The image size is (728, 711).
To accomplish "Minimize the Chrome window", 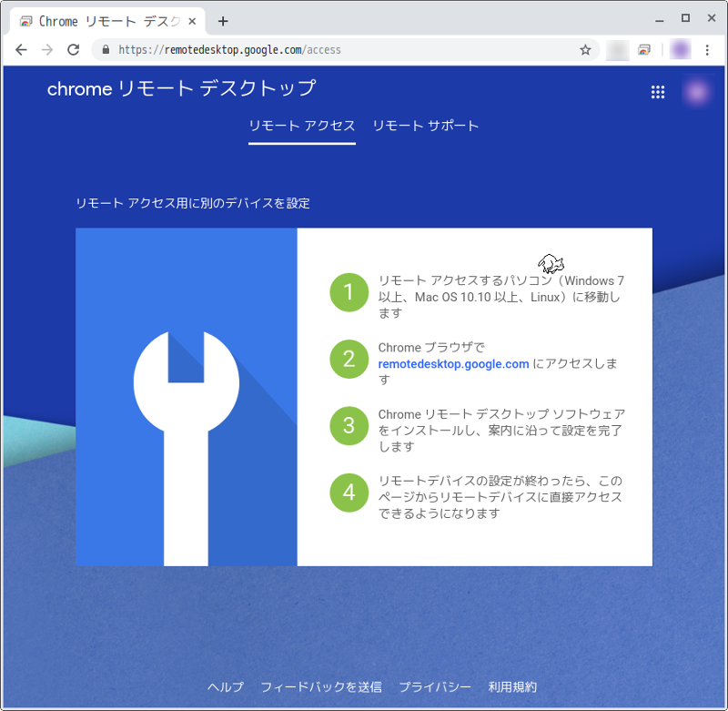I will pos(659,20).
